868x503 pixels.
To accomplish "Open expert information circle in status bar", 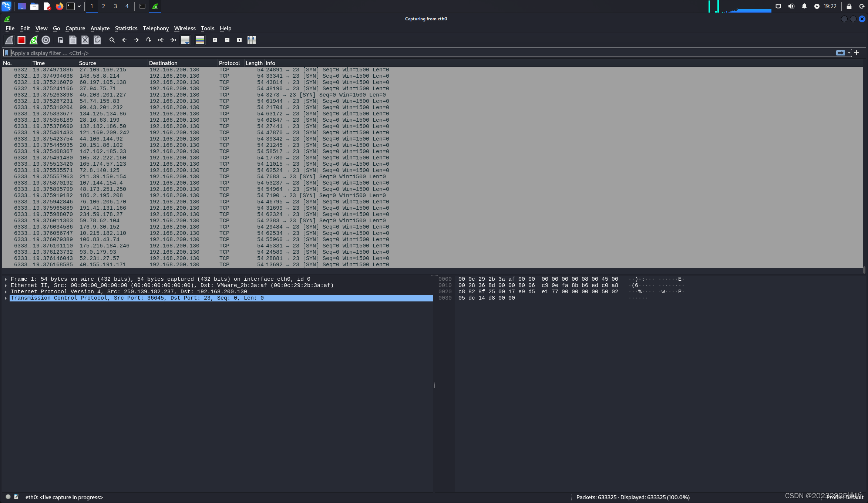I will coord(8,497).
